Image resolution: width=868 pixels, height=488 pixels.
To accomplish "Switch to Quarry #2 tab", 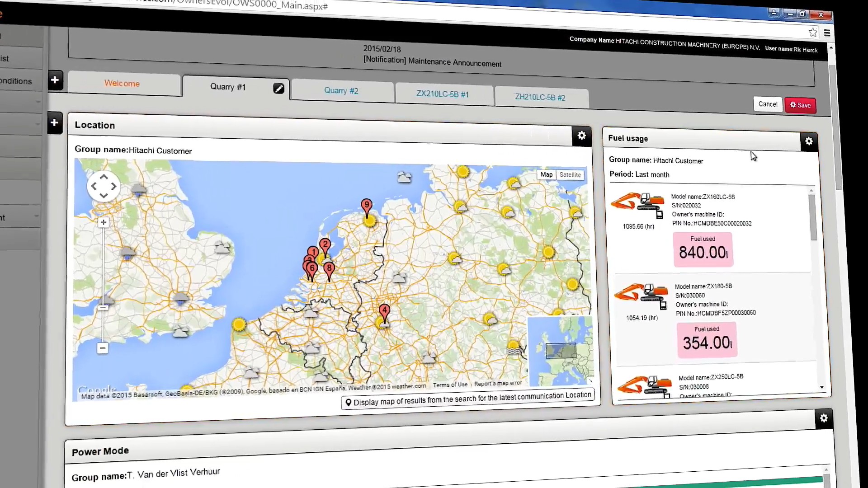I will click(341, 91).
